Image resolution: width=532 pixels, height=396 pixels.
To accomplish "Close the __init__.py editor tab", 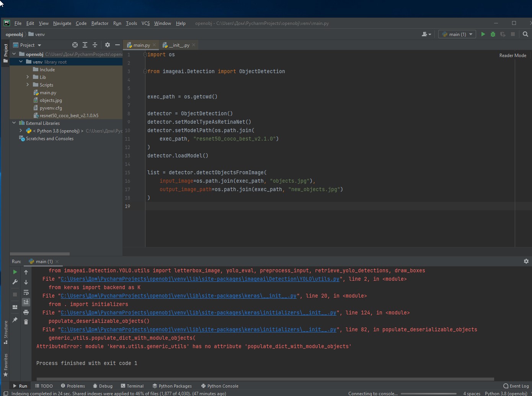I will click(x=194, y=45).
